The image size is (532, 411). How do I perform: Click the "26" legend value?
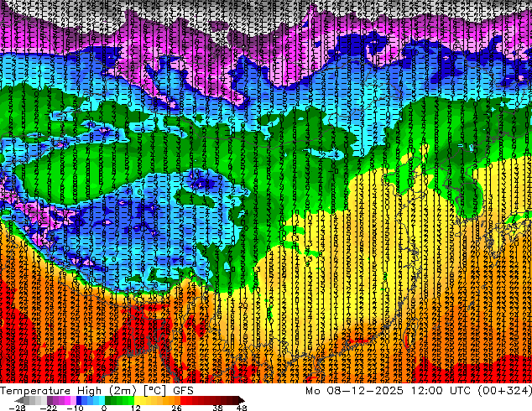point(176,408)
